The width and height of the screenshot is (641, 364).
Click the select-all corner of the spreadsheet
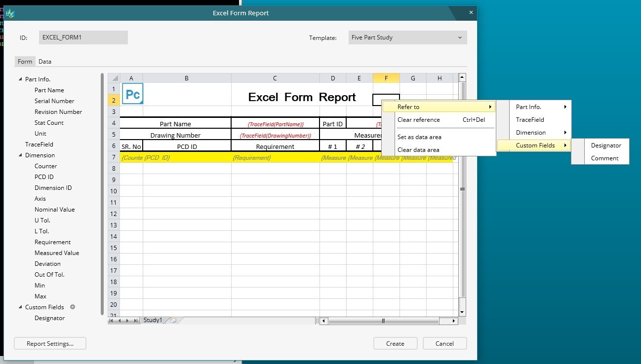click(114, 78)
